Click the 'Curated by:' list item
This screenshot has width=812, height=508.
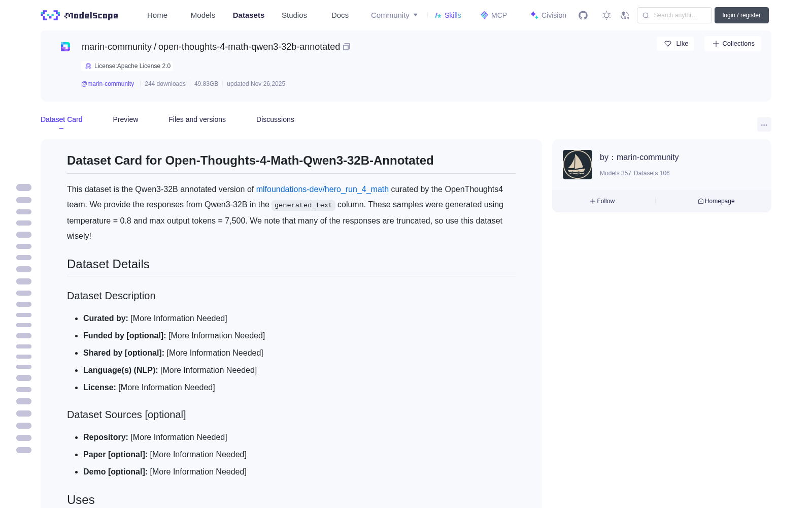pos(155,318)
